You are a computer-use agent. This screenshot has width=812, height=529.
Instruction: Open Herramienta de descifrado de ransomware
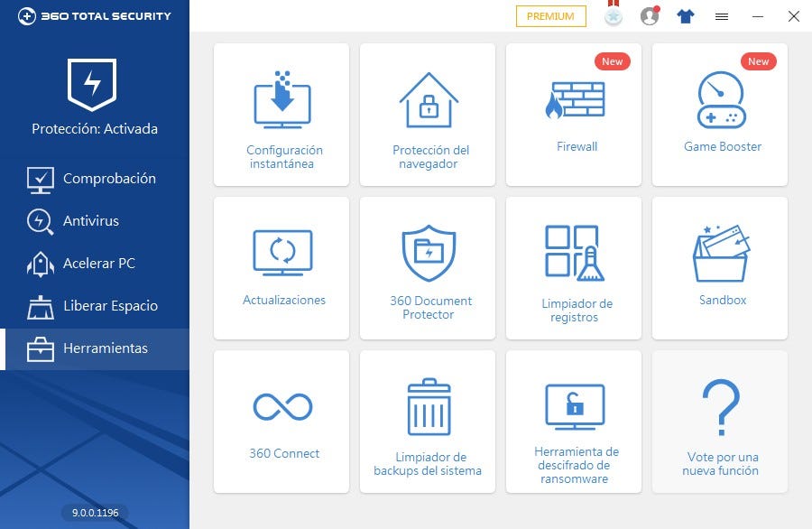point(574,420)
